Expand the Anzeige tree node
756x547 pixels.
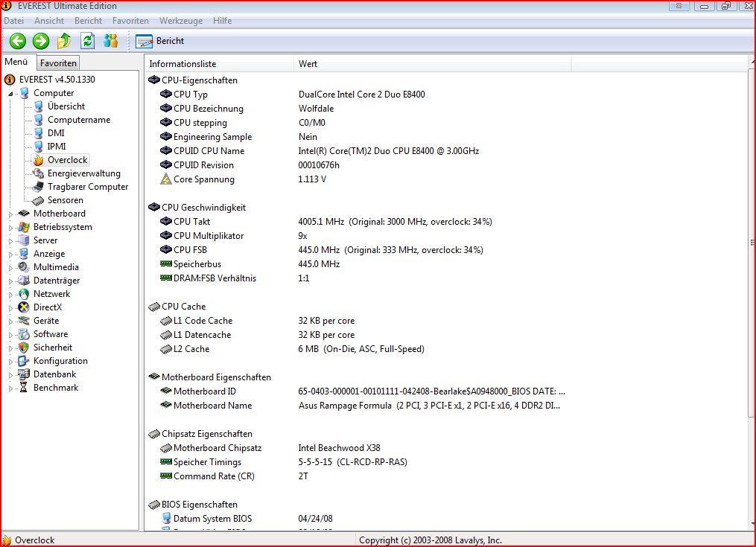[x=10, y=254]
